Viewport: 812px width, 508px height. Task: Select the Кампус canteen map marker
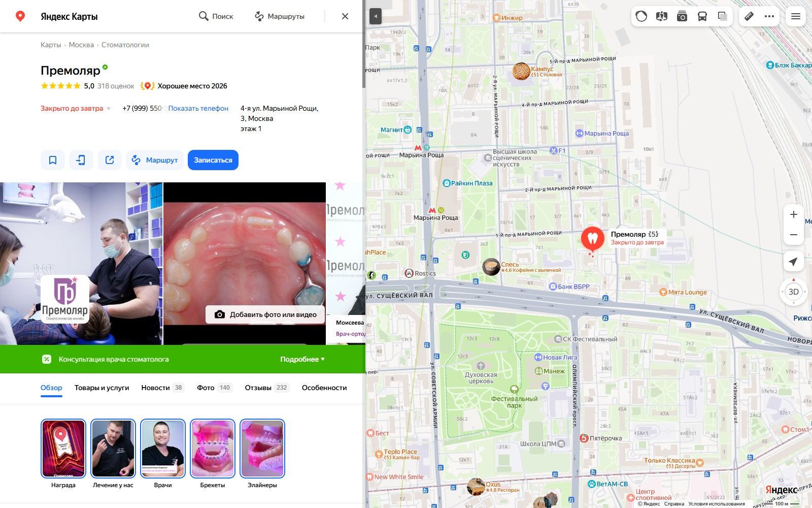point(521,71)
